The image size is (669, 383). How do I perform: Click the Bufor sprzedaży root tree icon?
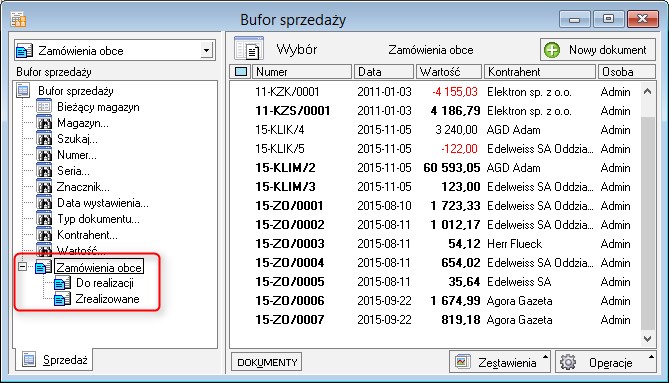tap(23, 90)
